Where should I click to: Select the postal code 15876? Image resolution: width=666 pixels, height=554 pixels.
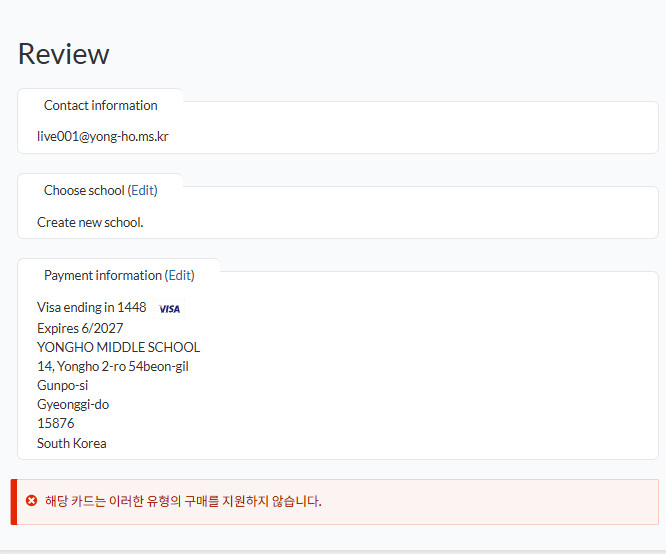coord(55,423)
